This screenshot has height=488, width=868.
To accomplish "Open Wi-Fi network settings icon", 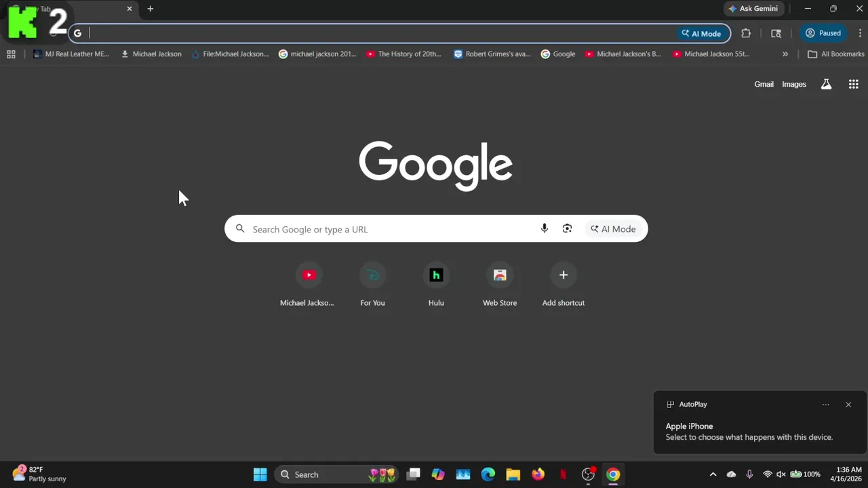I will click(768, 474).
